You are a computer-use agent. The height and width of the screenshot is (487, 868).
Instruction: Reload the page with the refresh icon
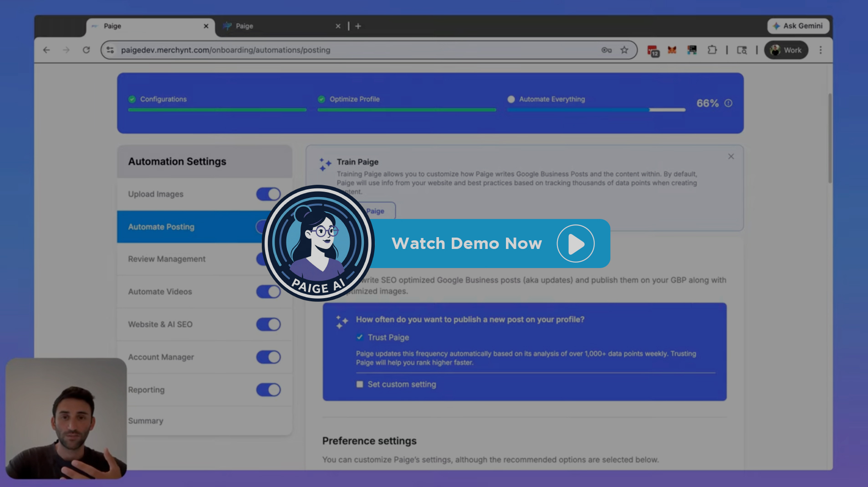point(86,50)
